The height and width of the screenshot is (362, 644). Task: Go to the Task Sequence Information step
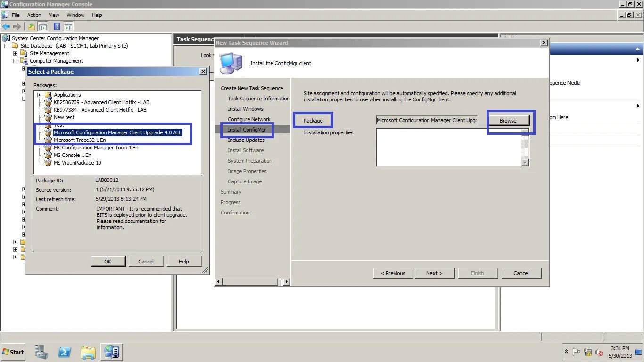click(258, 99)
